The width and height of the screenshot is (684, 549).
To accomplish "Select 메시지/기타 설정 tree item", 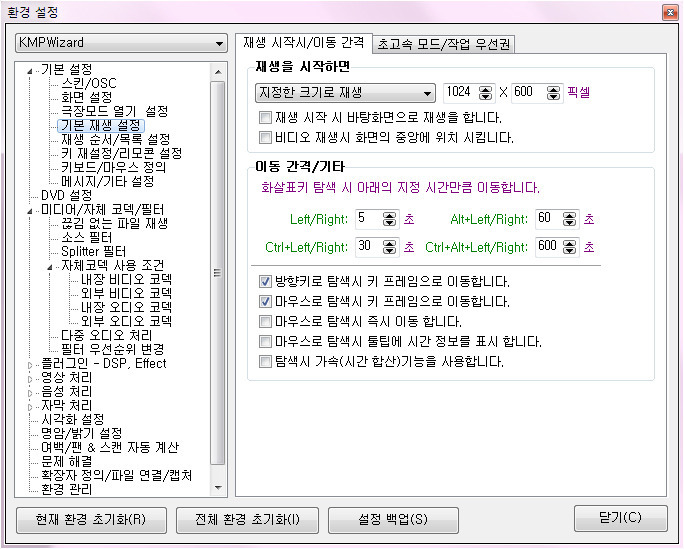I will coord(107,181).
